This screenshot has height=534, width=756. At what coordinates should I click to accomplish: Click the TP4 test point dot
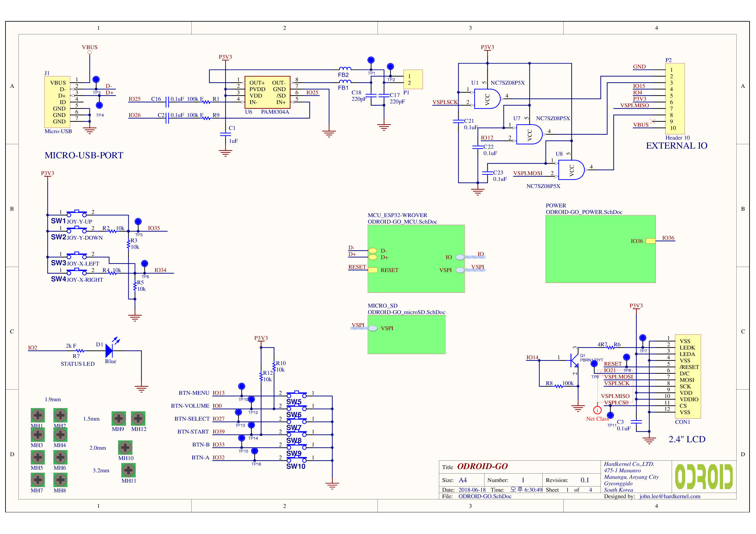[x=99, y=105]
